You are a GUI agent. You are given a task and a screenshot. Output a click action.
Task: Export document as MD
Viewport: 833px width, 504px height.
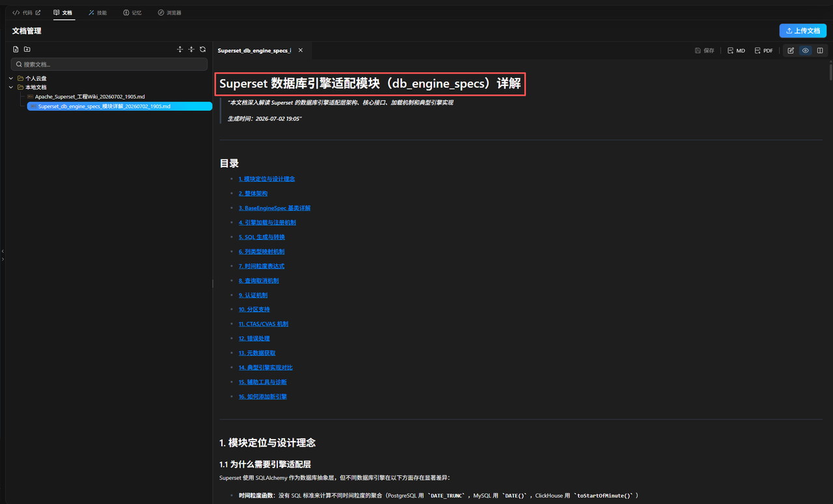click(737, 50)
